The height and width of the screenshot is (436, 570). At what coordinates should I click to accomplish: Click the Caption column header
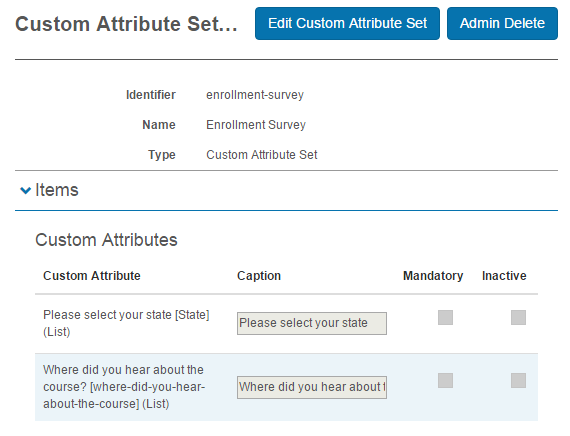click(x=259, y=276)
